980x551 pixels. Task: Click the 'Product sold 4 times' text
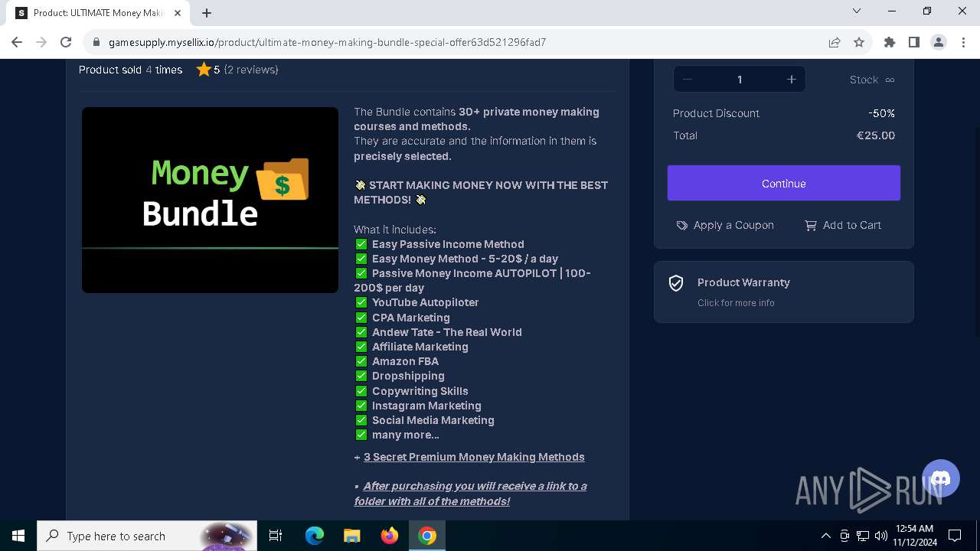point(130,70)
